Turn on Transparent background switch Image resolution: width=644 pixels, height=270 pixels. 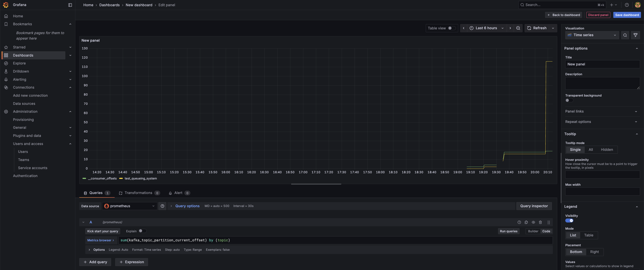569,100
